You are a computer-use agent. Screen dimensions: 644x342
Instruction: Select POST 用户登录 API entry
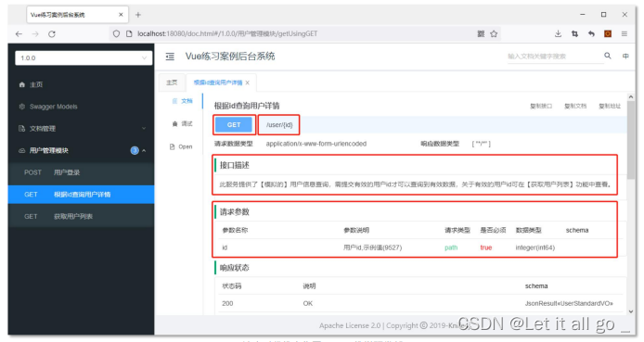tap(81, 172)
